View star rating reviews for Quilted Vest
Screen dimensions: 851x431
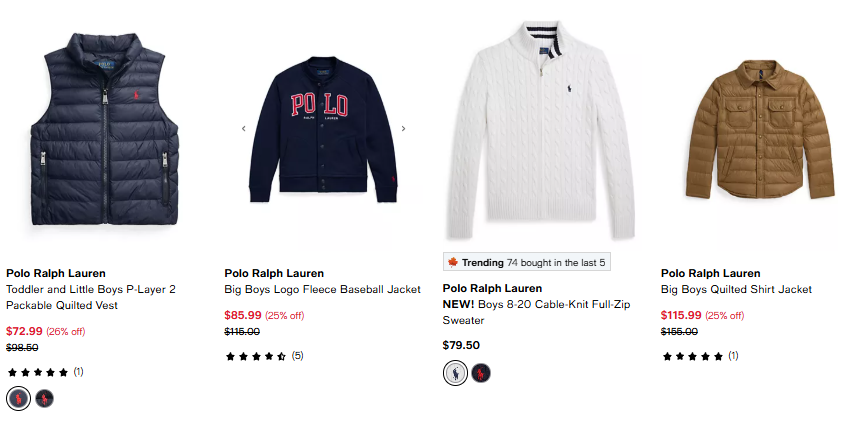[45, 372]
